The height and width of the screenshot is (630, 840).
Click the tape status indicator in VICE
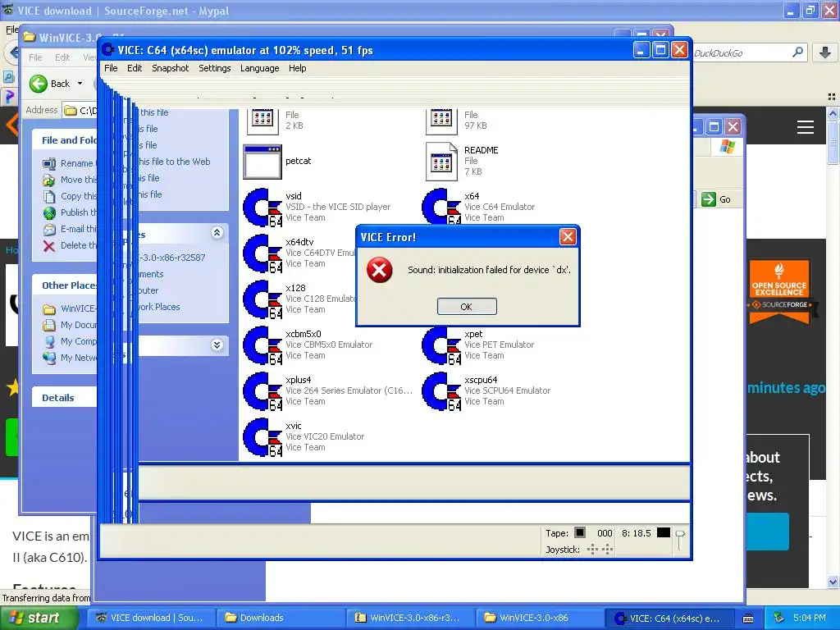580,532
